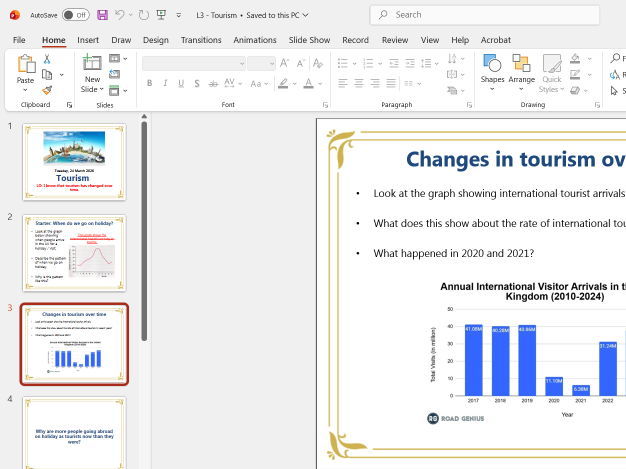Open the Shapes gallery
The image size is (626, 469).
[x=492, y=70]
